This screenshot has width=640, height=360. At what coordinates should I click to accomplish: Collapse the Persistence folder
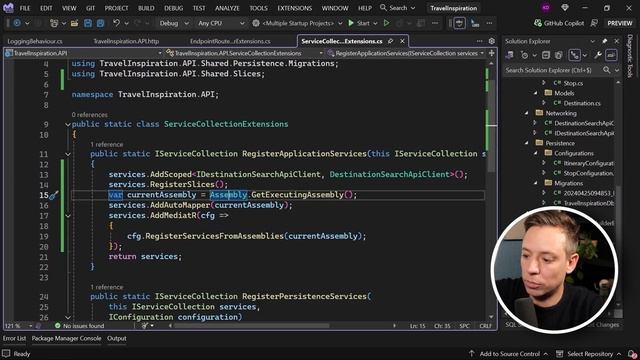pyautogui.click(x=527, y=143)
